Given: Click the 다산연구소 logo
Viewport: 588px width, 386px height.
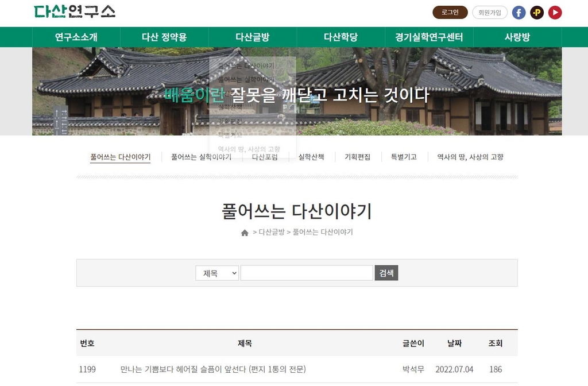Looking at the screenshot, I should pyautogui.click(x=75, y=12).
